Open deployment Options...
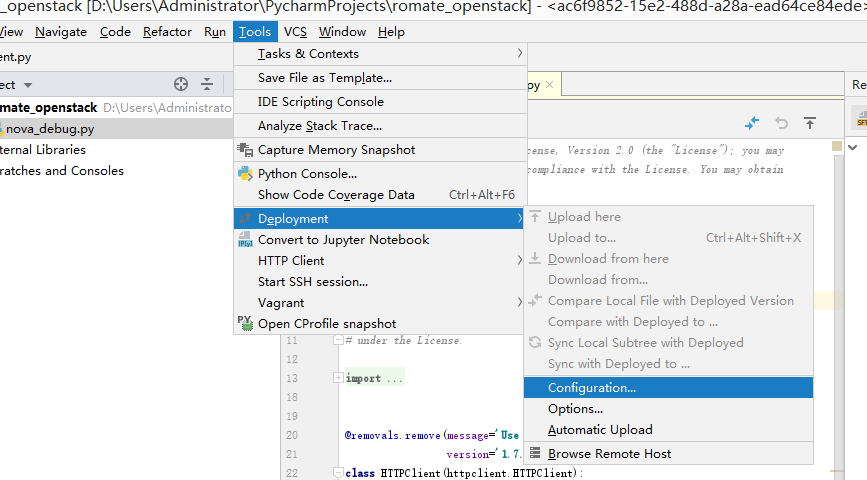The image size is (867, 480). [668, 409]
